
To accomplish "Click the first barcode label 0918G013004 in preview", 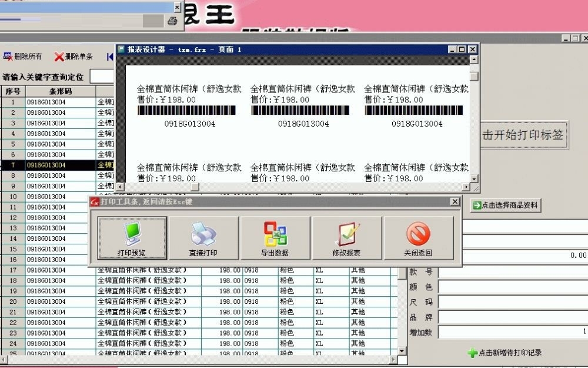I will click(x=190, y=124).
